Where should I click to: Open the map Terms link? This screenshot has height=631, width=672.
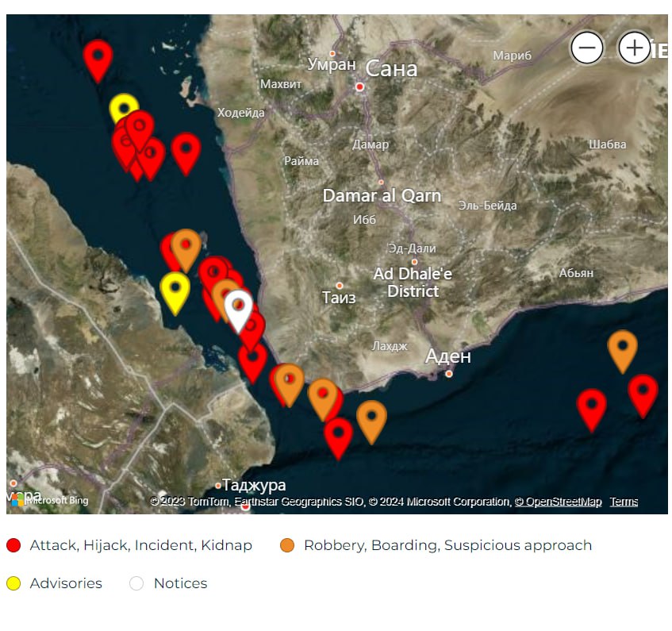coord(624,502)
